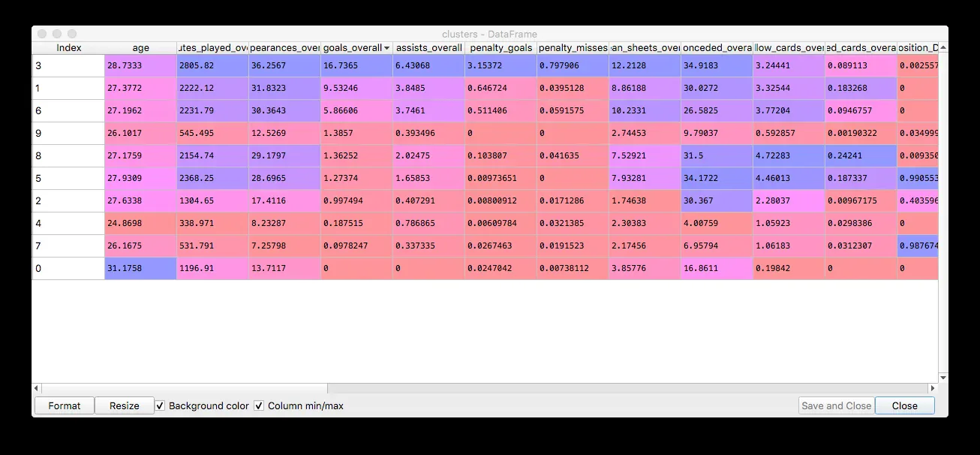Select cell with value 0.997494
Viewport: 980px width, 455px height.
[x=356, y=200]
